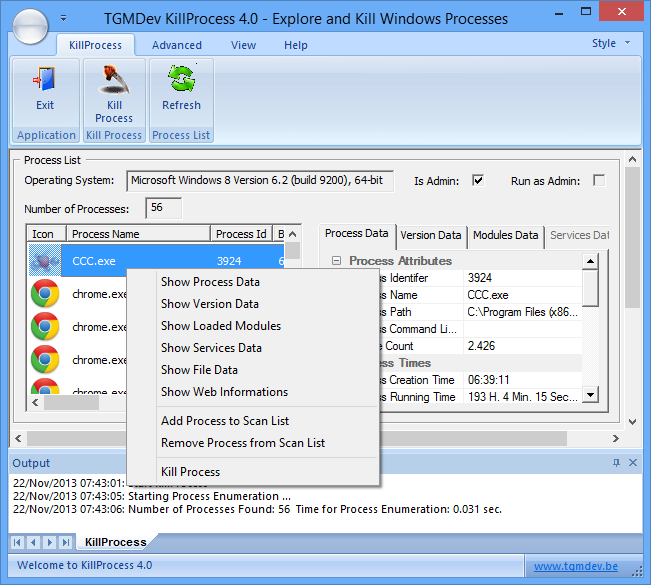Go to first output tab arrow
The height and width of the screenshot is (585, 651).
point(17,542)
